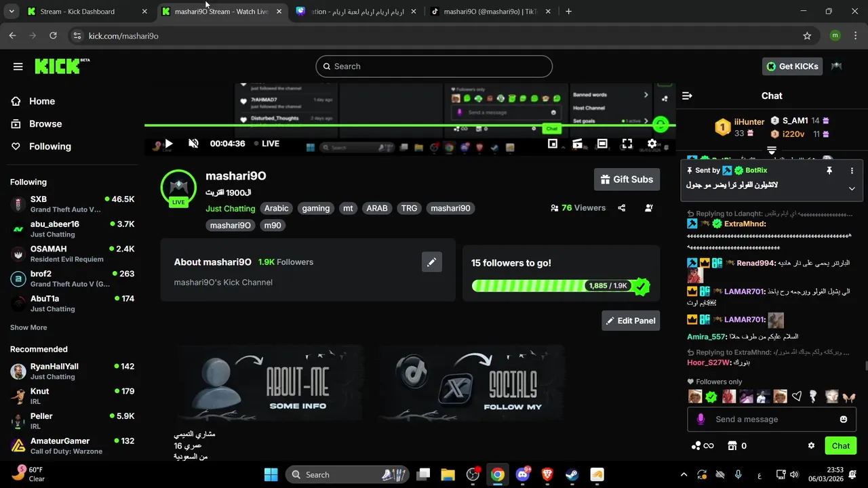Insert the green verified badge emote
This screenshot has width=868, height=488.
[x=711, y=396]
